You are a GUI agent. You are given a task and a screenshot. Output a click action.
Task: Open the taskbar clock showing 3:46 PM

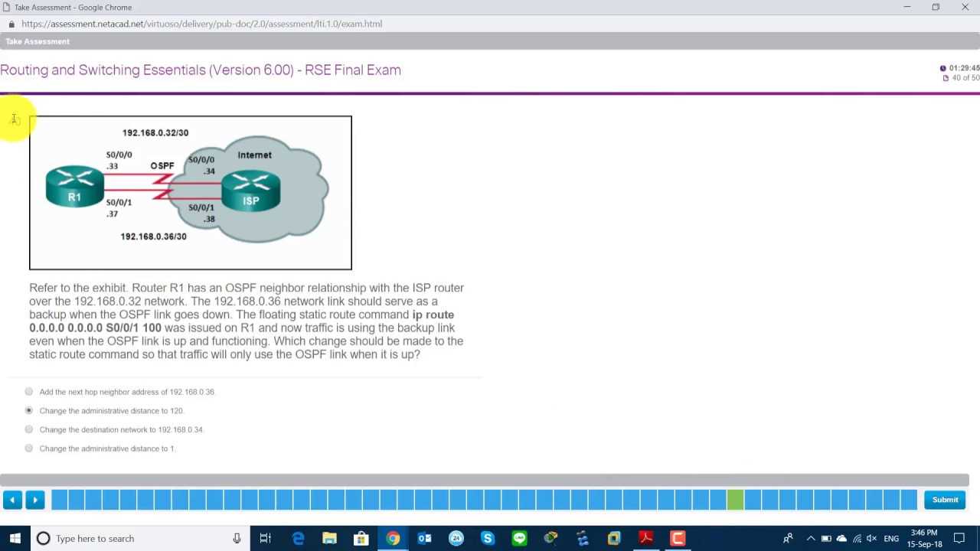tap(925, 538)
